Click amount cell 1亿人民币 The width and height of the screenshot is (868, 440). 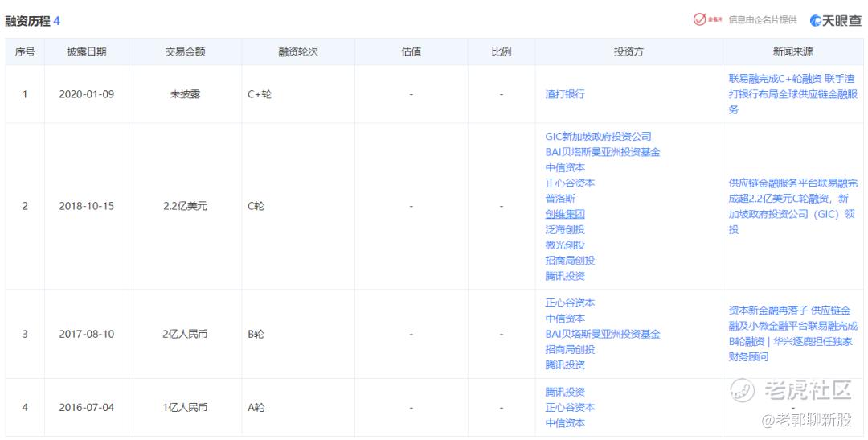[185, 407]
